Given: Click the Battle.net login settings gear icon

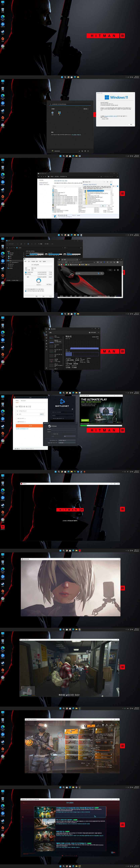Looking at the screenshot, I should [x=72, y=409].
